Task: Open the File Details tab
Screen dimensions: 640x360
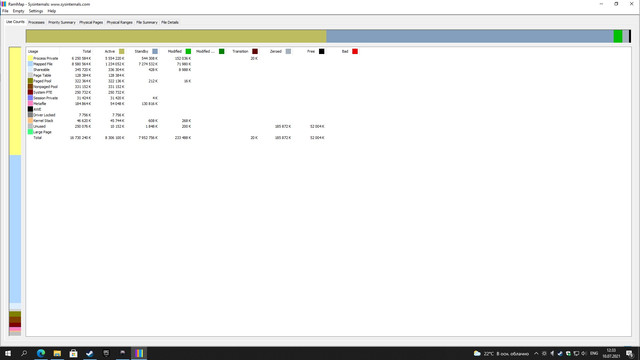Action: 170,22
